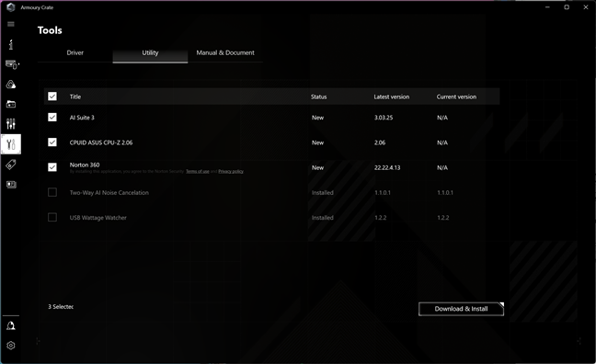Click the Two-Way AI Noise Cancelation checkbox
The width and height of the screenshot is (596, 364).
52,192
